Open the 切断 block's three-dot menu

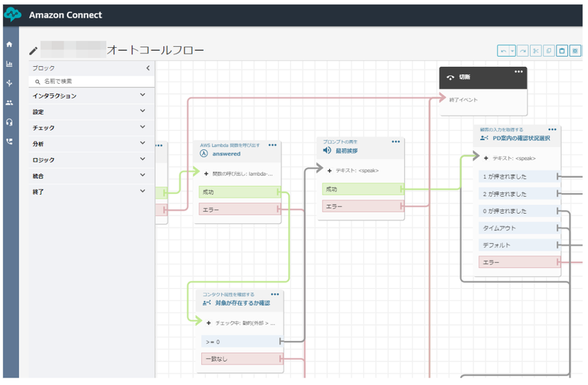[x=519, y=71]
